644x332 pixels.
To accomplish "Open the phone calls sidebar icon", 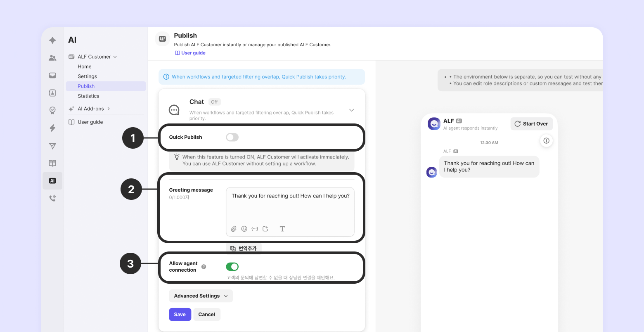I will [52, 198].
